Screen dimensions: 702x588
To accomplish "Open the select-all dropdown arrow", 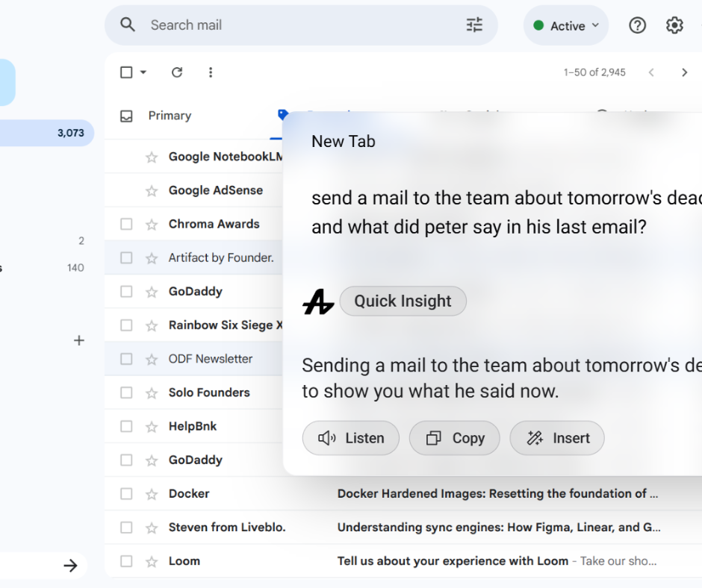I will click(x=143, y=72).
